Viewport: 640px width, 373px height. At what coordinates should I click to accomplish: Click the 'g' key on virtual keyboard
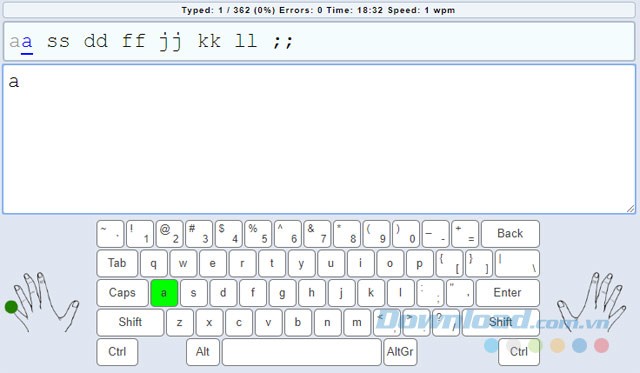(x=282, y=293)
